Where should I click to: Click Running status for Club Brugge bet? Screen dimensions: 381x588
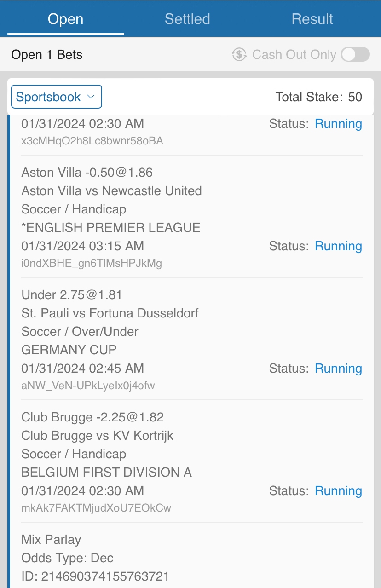tap(338, 491)
